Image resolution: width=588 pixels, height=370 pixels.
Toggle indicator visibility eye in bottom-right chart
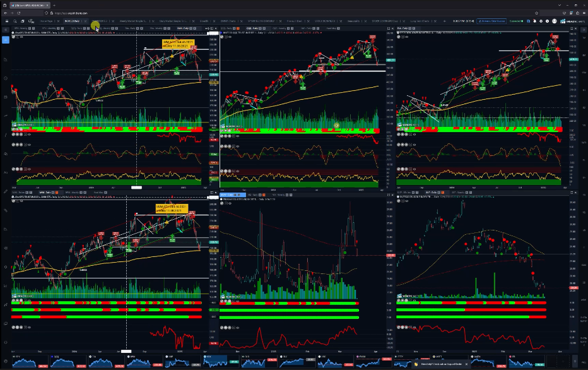point(408,201)
